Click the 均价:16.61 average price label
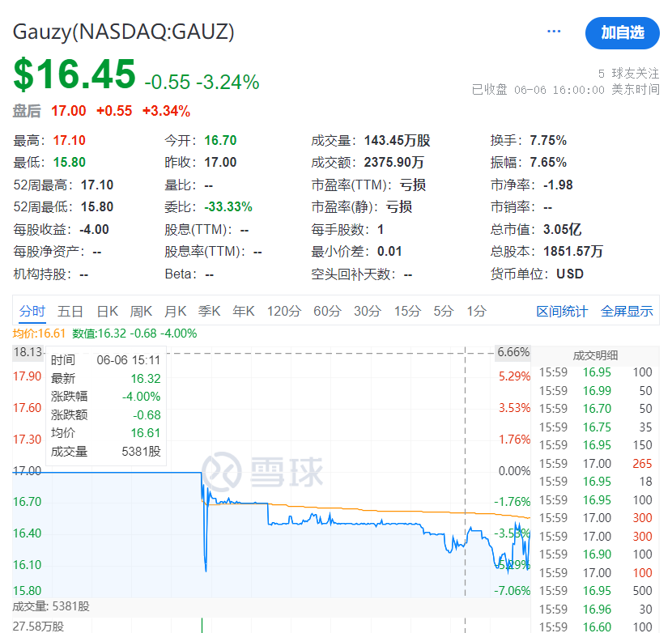This screenshot has width=672, height=633. (39, 333)
